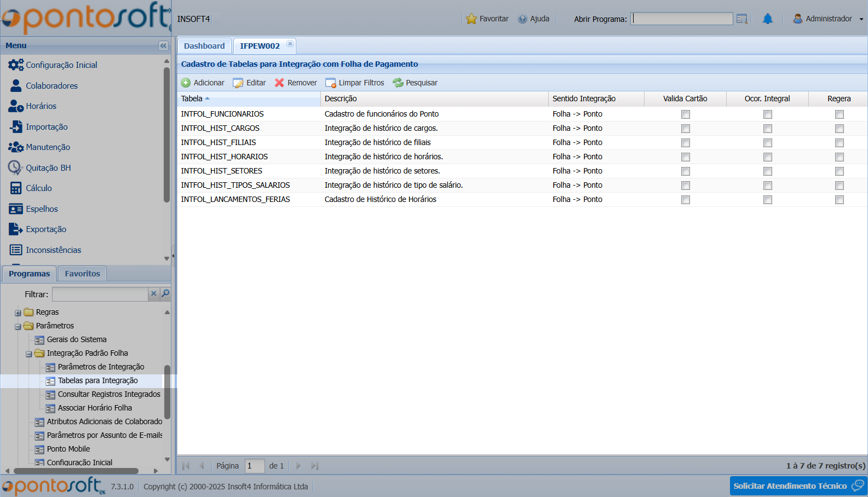868x497 pixels.
Task: Expand the Regras folder in tree
Action: tap(18, 313)
